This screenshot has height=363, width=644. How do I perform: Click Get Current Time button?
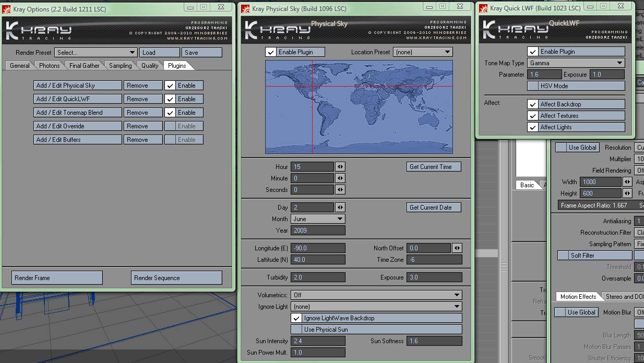pos(434,167)
